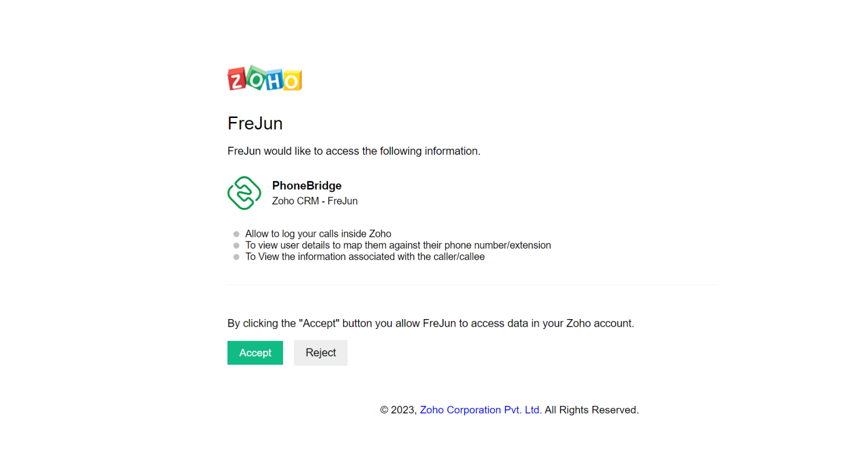Screen dimensions: 868x461
Task: Click the phone number/extension mapping permission text
Action: [398, 245]
